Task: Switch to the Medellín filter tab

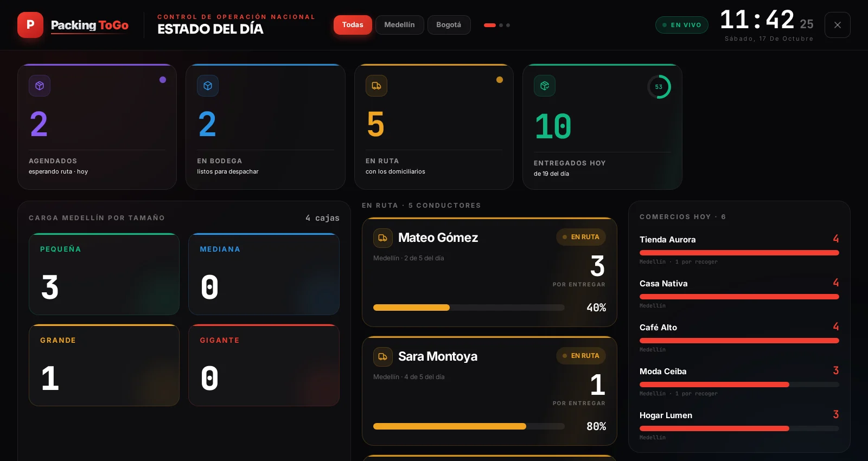Action: click(399, 25)
